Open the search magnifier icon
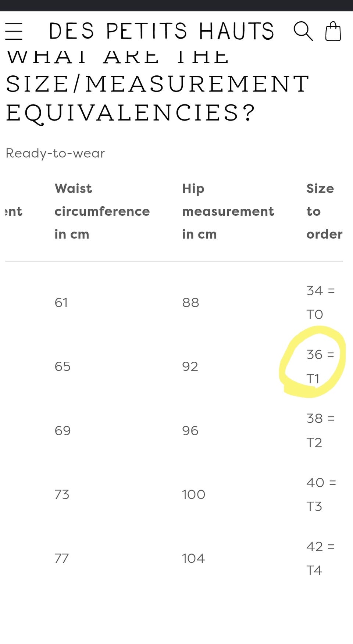This screenshot has height=644, width=353. [x=303, y=31]
